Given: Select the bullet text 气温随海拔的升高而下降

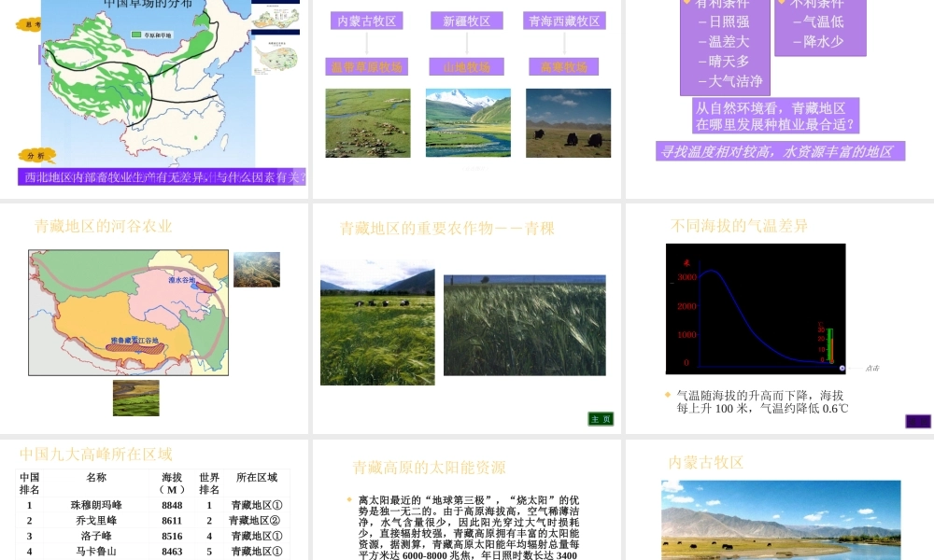Looking at the screenshot, I should pyautogui.click(x=762, y=401).
